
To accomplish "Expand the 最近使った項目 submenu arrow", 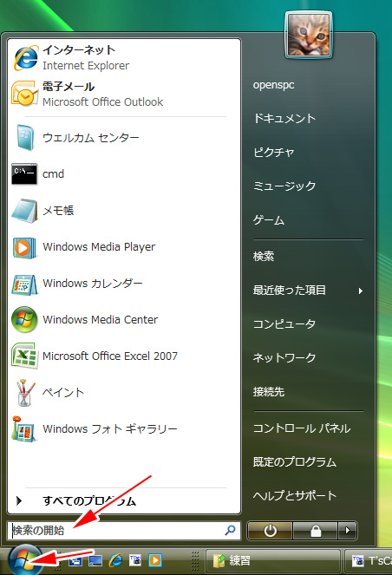I will point(361,291).
